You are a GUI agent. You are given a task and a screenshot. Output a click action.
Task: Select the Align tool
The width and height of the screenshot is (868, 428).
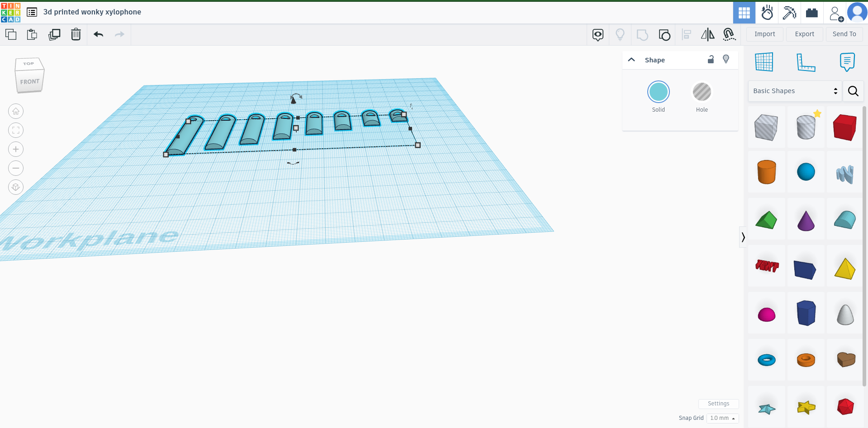click(x=687, y=34)
